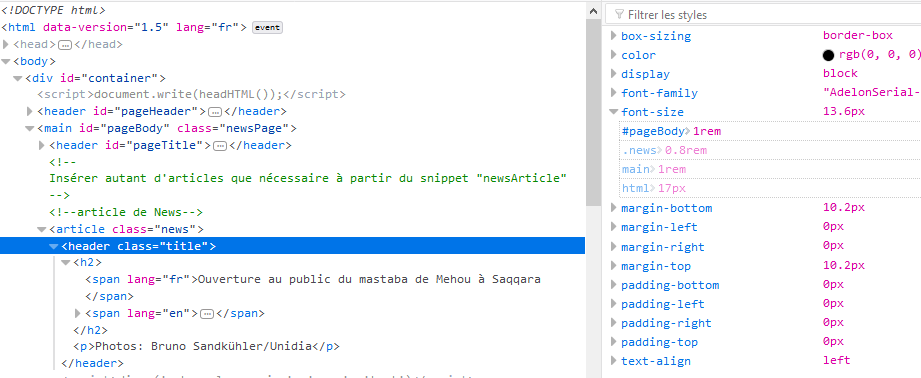
Task: Expand the color computed property
Action: coord(614,55)
